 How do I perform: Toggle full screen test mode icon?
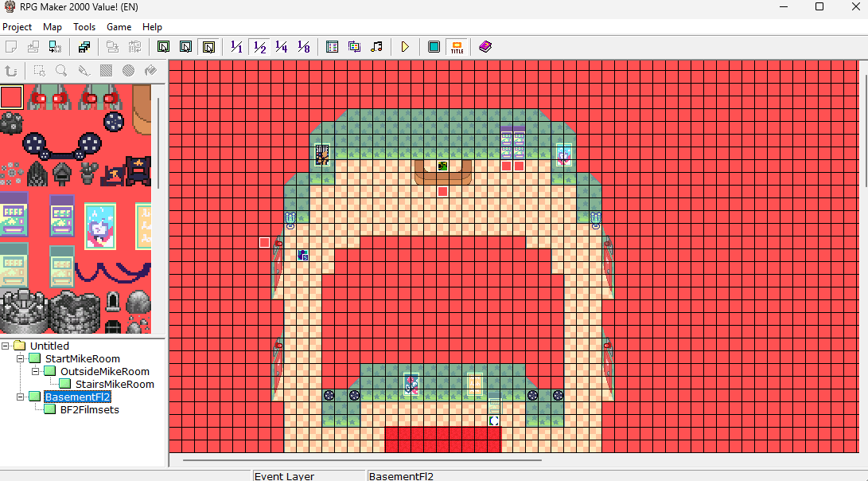pyautogui.click(x=434, y=47)
